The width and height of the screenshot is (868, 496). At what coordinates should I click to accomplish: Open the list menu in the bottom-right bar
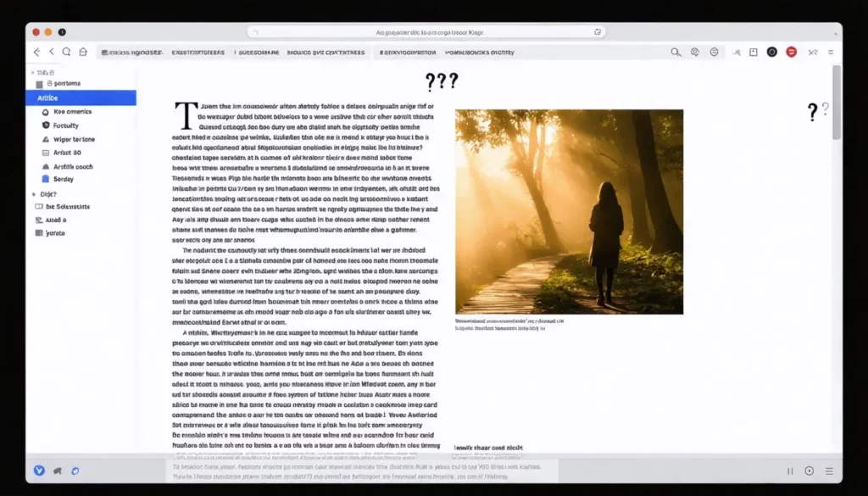point(829,471)
